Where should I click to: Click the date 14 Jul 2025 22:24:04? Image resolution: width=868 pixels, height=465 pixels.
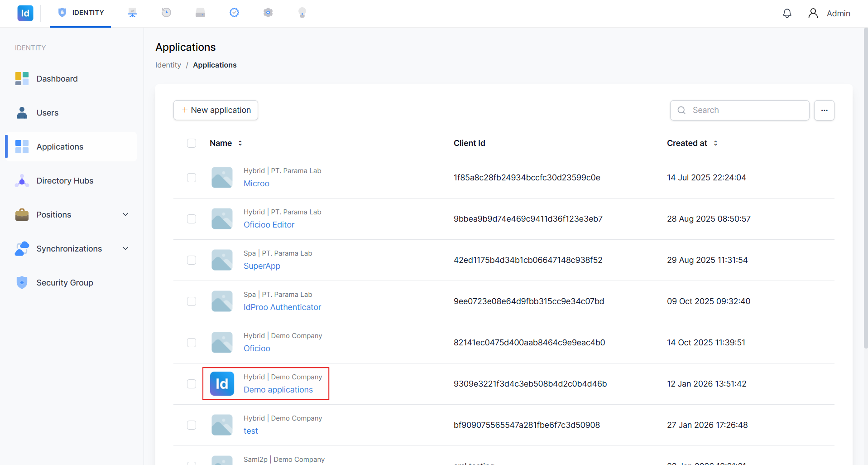pyautogui.click(x=706, y=178)
